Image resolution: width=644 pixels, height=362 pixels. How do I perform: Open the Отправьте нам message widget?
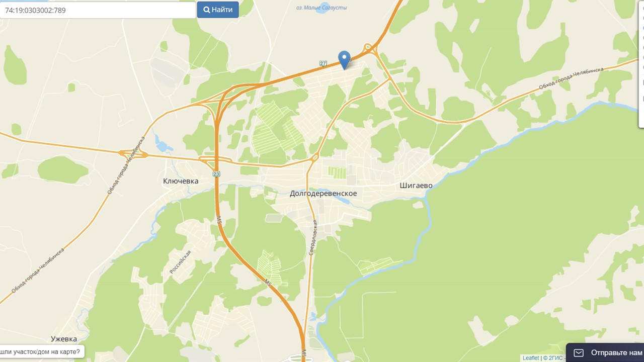pyautogui.click(x=605, y=352)
